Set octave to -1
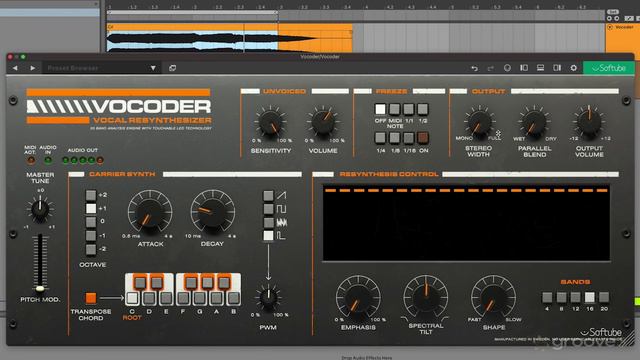640x360 pixels. click(x=91, y=236)
